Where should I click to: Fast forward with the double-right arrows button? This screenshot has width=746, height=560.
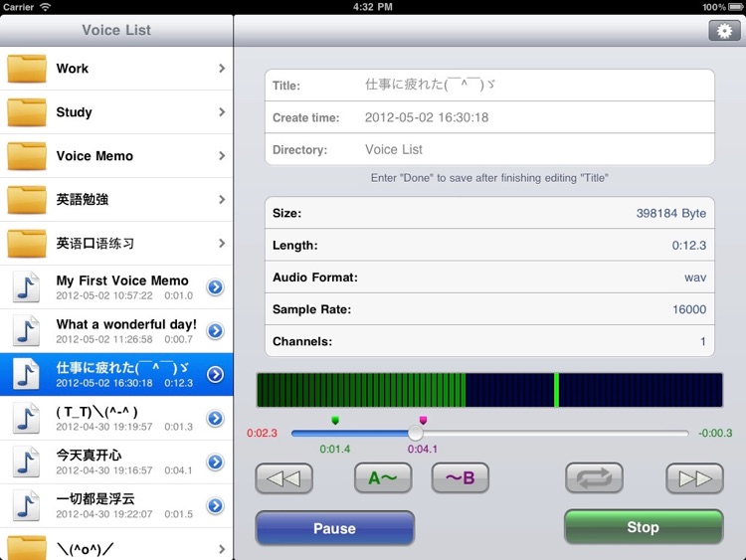point(694,478)
